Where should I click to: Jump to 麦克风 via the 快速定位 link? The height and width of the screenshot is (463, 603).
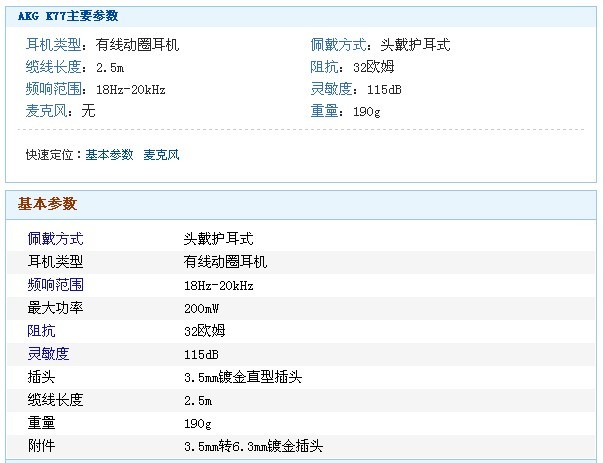click(x=161, y=155)
